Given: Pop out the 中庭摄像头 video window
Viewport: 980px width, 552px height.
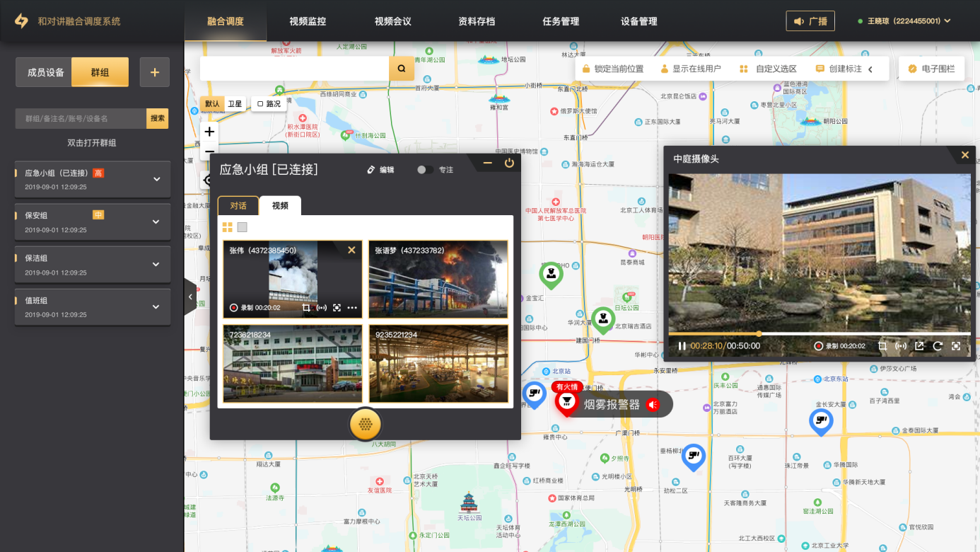Looking at the screenshot, I should point(919,346).
